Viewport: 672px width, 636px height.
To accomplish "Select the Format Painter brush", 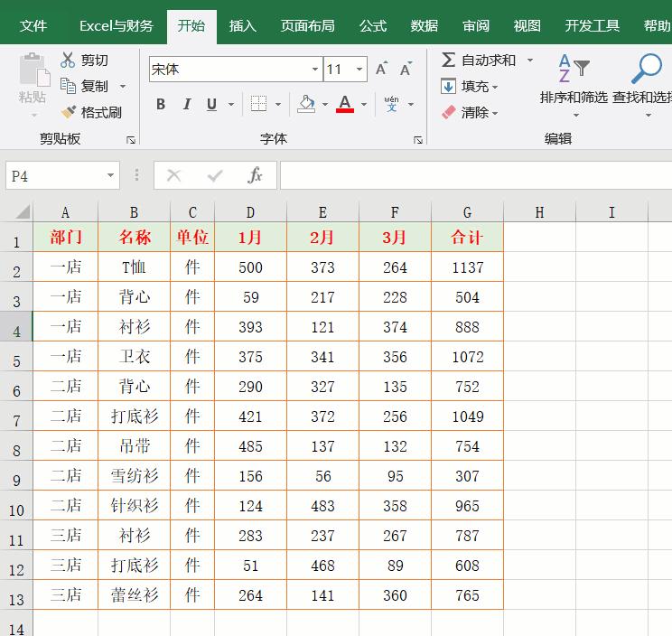I will click(x=68, y=112).
